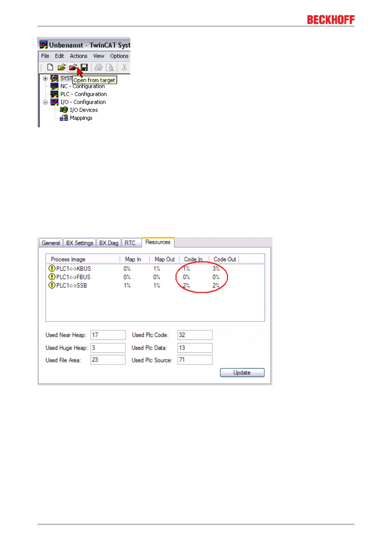This screenshot has height=554, width=392.
Task: Click the Update button
Action: [x=242, y=373]
